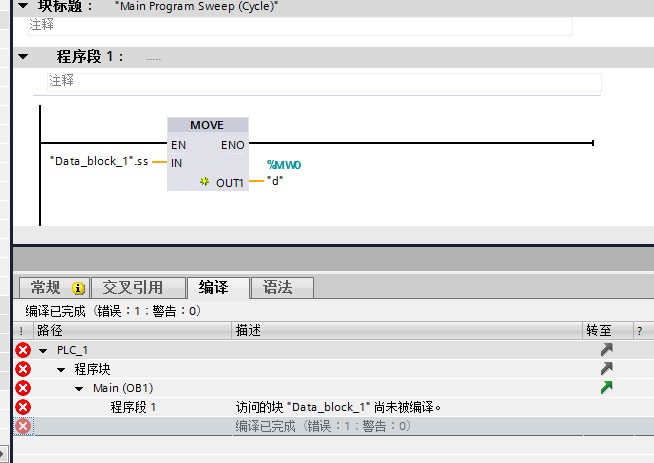654x463 pixels.
Task: Select the 程序块 row
Action: pyautogui.click(x=334, y=369)
